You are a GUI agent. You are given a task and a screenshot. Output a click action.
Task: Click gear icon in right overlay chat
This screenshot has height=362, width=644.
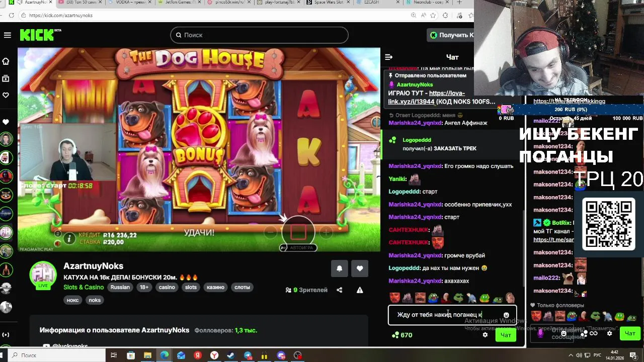click(609, 333)
